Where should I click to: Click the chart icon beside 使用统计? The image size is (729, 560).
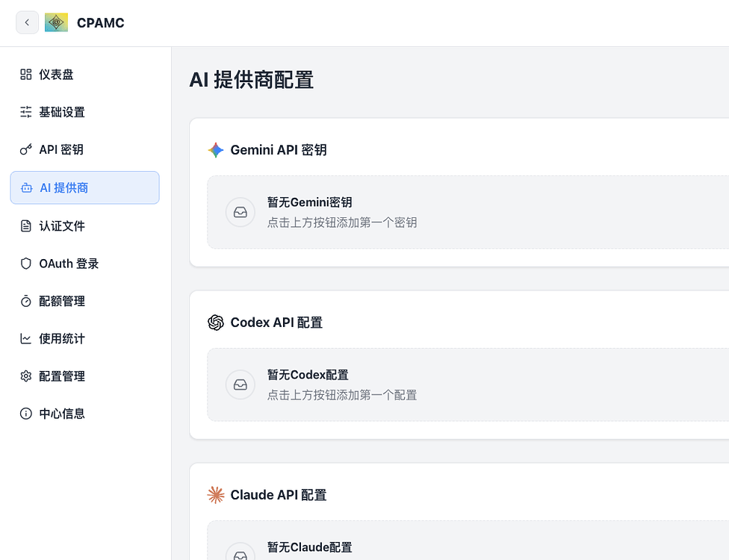(26, 339)
